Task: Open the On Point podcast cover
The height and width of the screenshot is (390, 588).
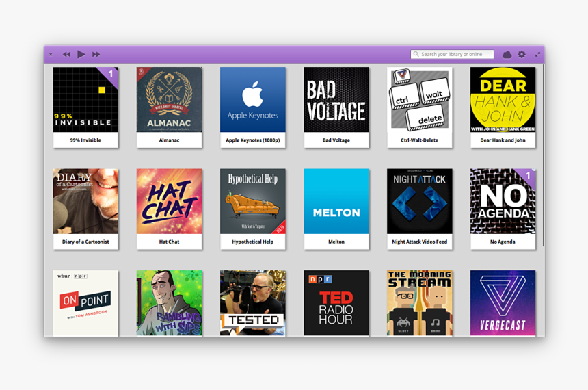Action: 85,303
